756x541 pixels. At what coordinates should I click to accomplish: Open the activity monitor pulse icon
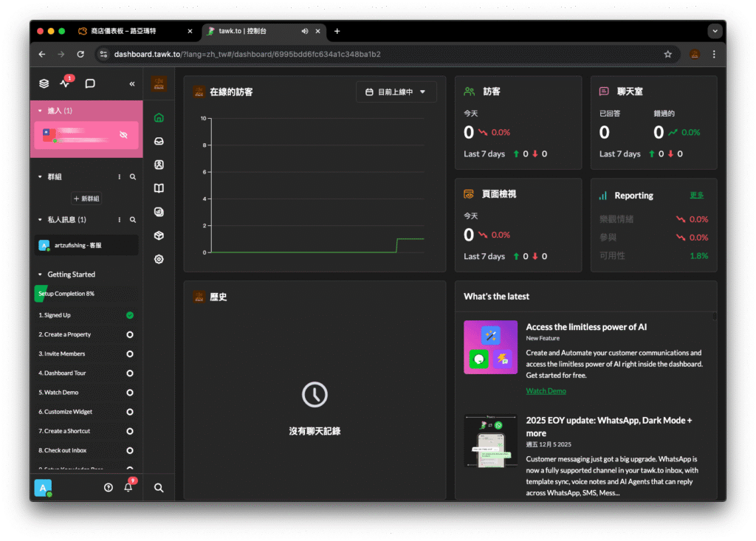pyautogui.click(x=65, y=83)
